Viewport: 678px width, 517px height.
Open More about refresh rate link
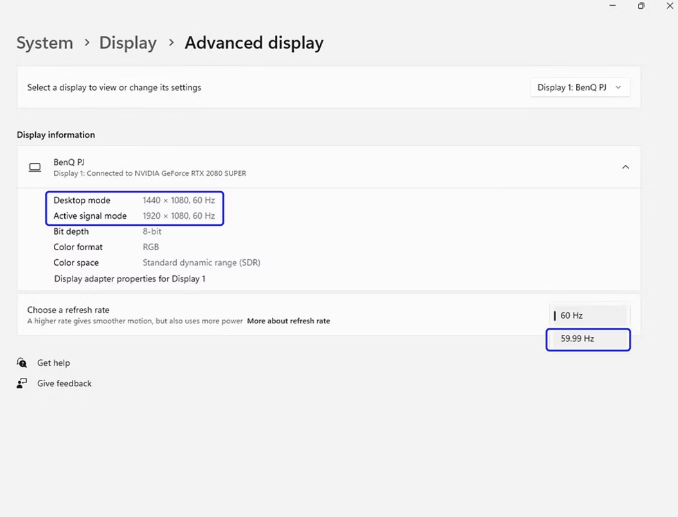click(288, 321)
